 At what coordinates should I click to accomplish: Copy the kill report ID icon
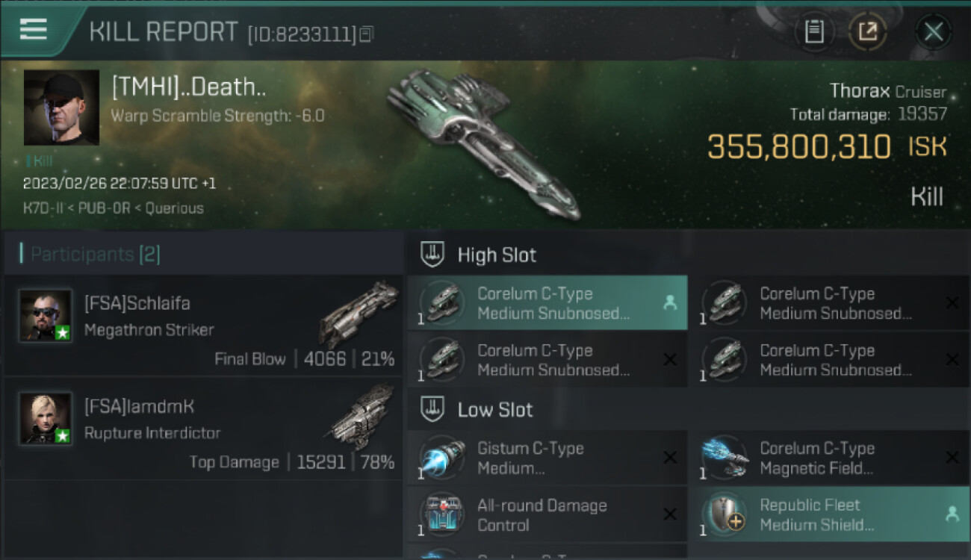click(366, 34)
